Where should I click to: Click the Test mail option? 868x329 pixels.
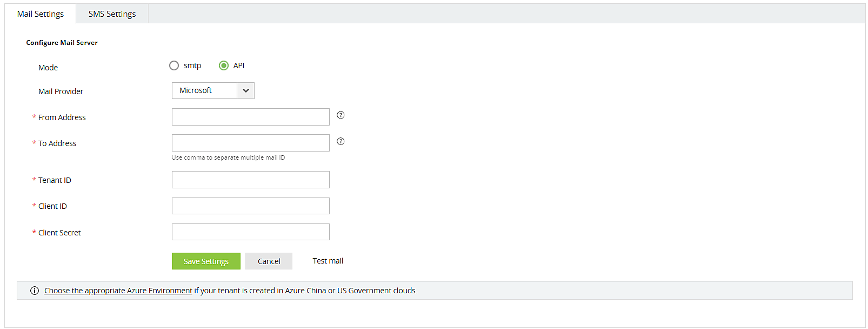(328, 260)
